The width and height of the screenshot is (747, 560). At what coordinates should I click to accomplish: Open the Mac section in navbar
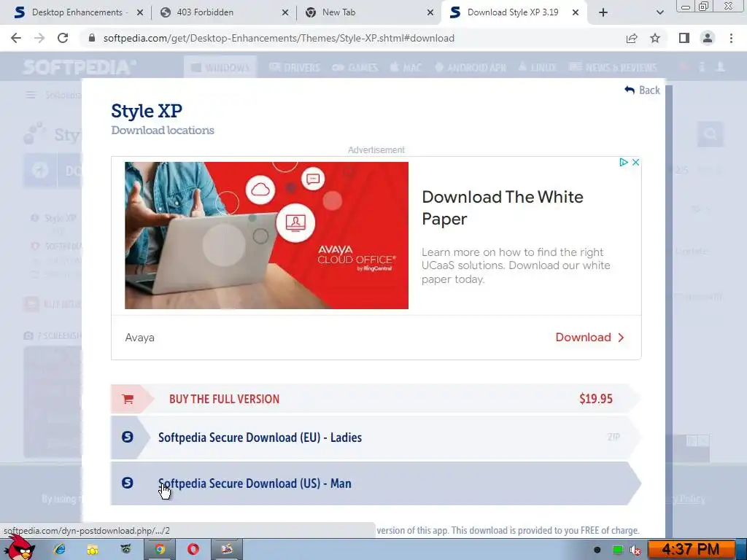pos(406,67)
